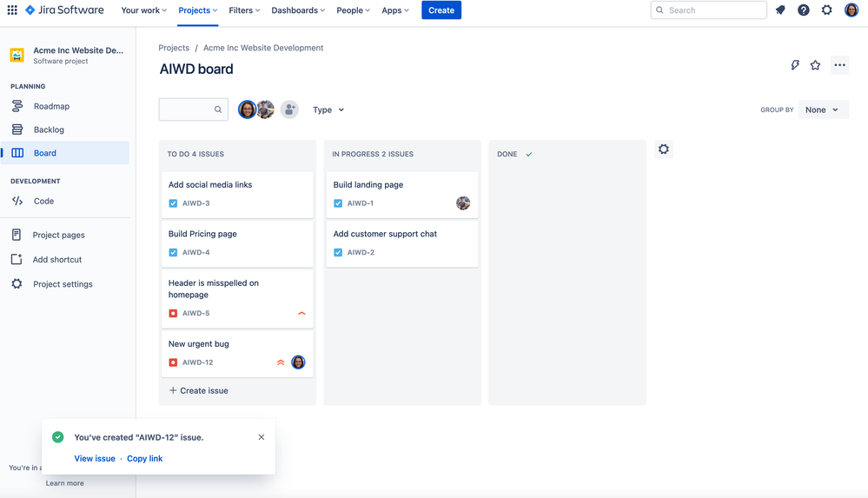Open the Build Pricing page card

(237, 243)
